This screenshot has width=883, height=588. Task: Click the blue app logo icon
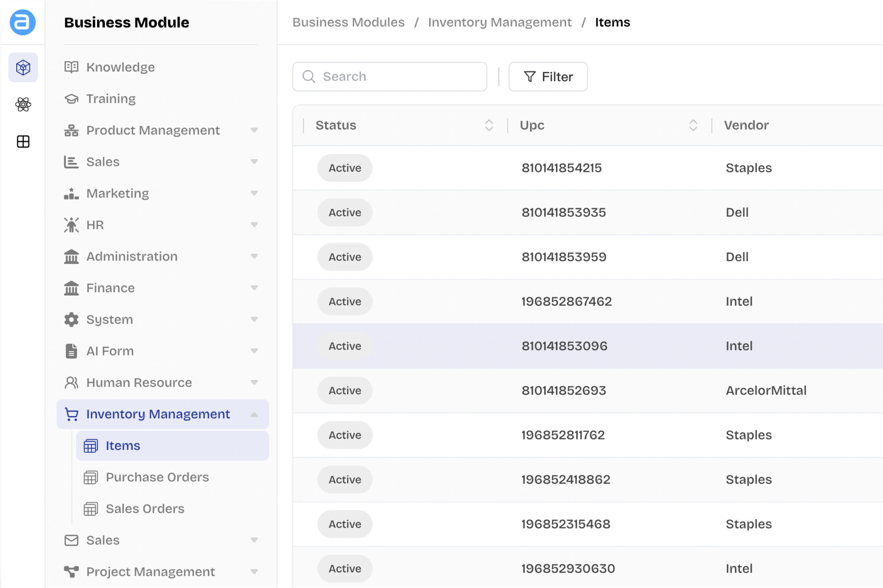(23, 22)
